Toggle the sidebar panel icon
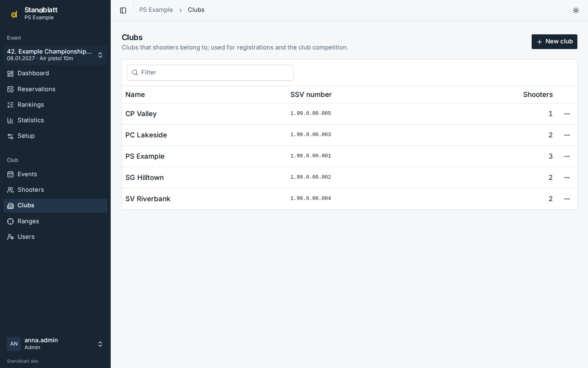The image size is (588, 368). click(123, 10)
